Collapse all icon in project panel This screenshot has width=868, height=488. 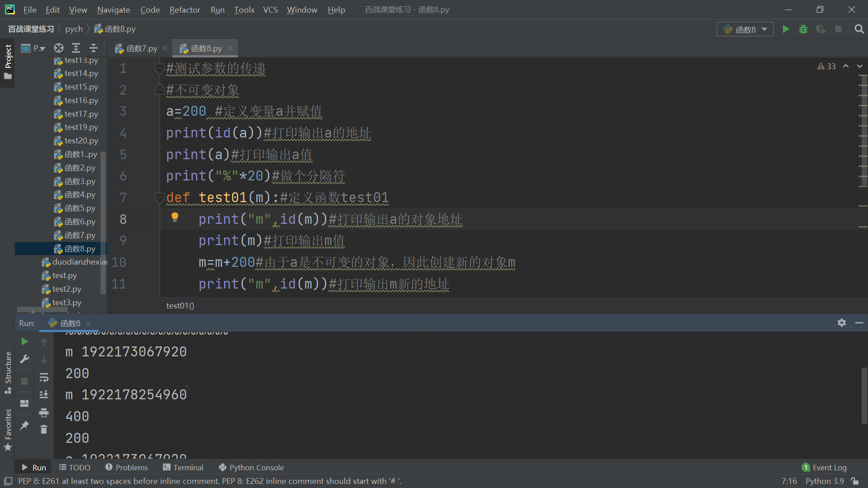[93, 48]
